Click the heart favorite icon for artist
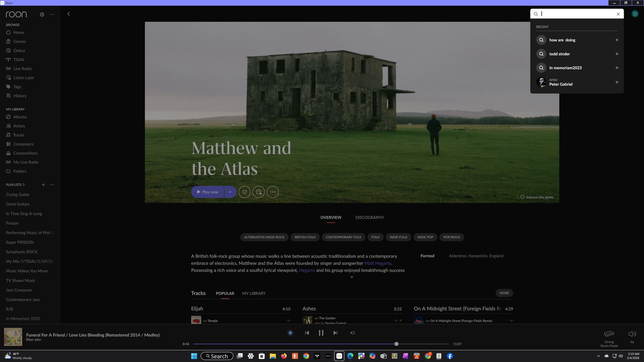The height and width of the screenshot is (362, 644). tap(245, 192)
